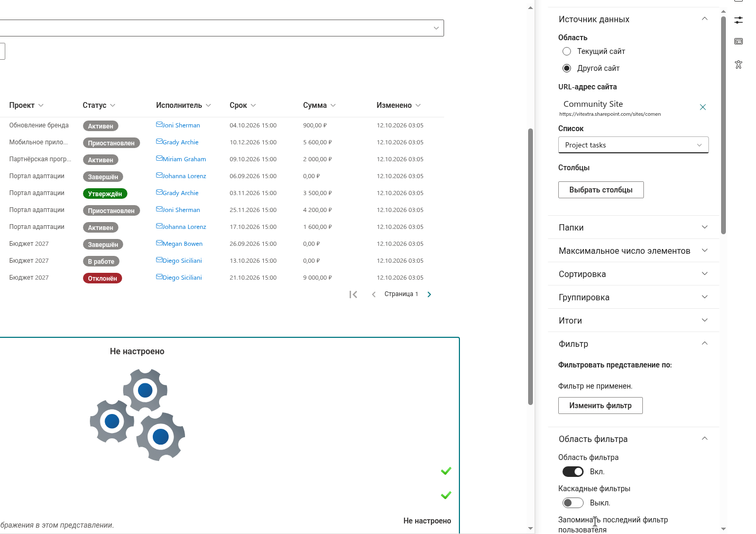This screenshot has height=534, width=756.
Task: Open the Изменено column header menu
Action: coord(399,105)
